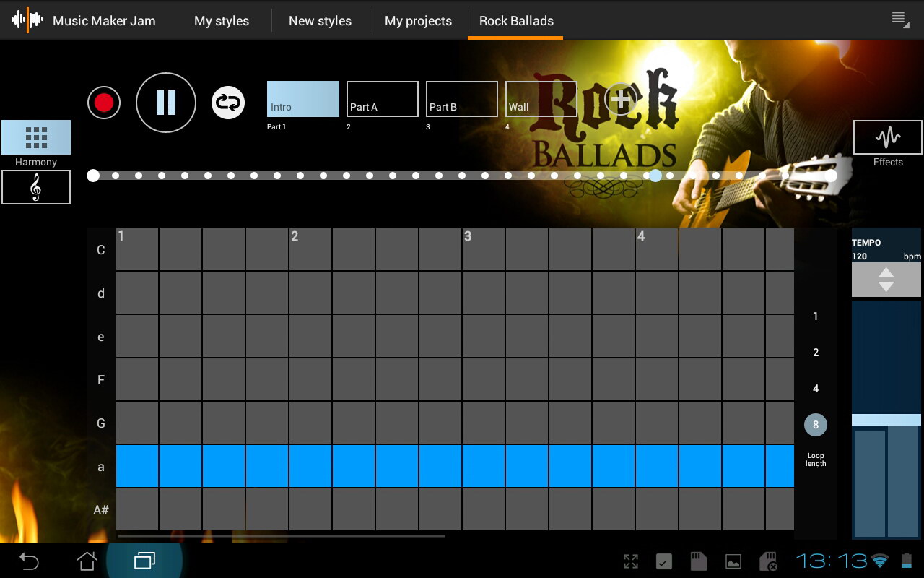
Task: Jump to the timeline start marker
Action: pos(93,175)
